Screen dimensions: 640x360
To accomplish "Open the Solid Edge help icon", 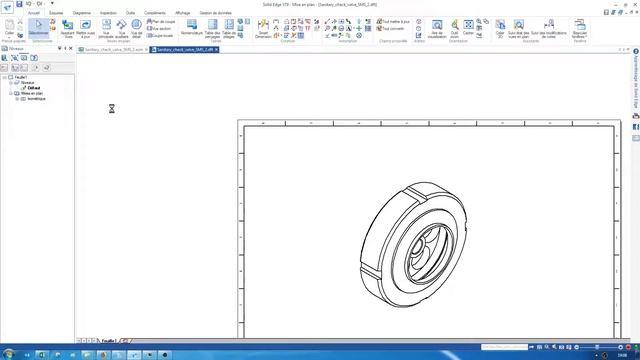I will (x=636, y=52).
